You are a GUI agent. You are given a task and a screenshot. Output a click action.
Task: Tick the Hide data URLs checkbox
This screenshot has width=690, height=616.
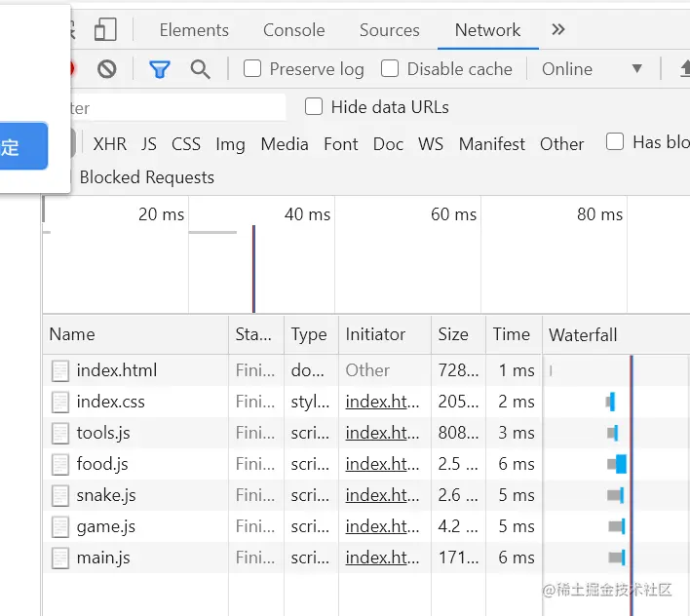(314, 107)
